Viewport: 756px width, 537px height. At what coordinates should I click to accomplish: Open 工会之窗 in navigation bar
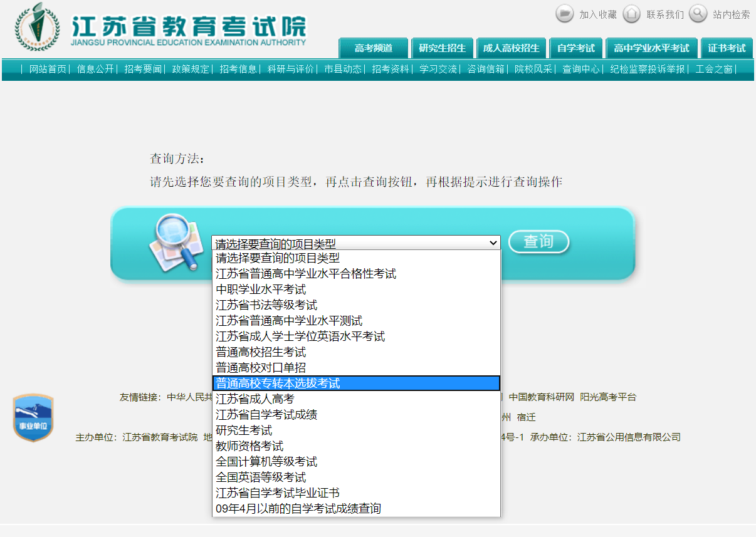pyautogui.click(x=714, y=70)
